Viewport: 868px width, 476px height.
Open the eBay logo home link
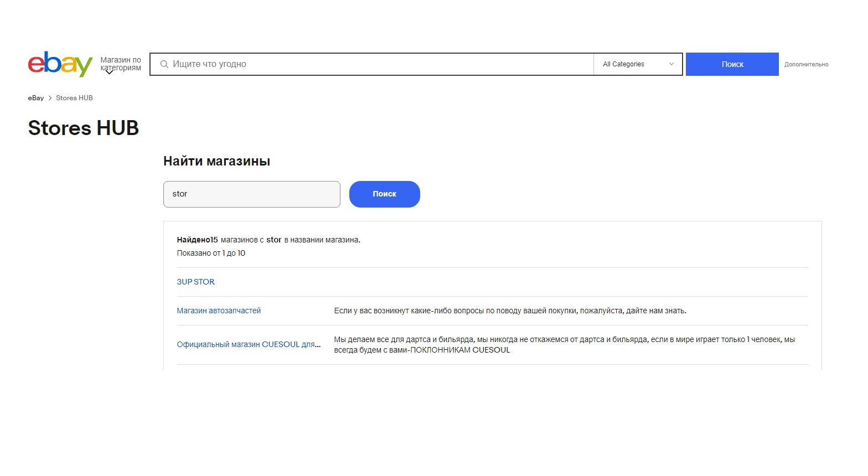click(60, 64)
